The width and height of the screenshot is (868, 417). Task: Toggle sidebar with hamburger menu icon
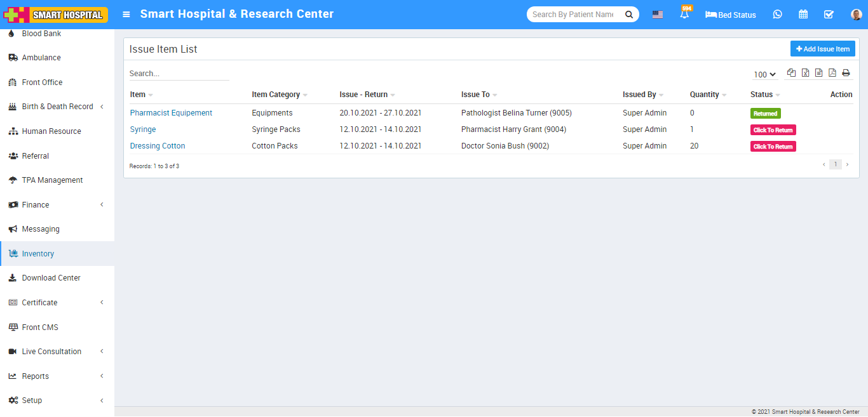tap(126, 15)
